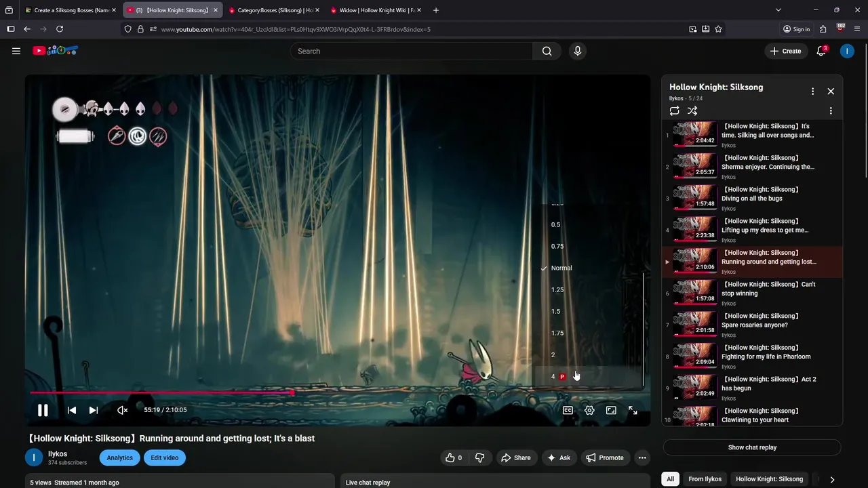
Task: Skip to next video in playlist
Action: click(x=94, y=410)
